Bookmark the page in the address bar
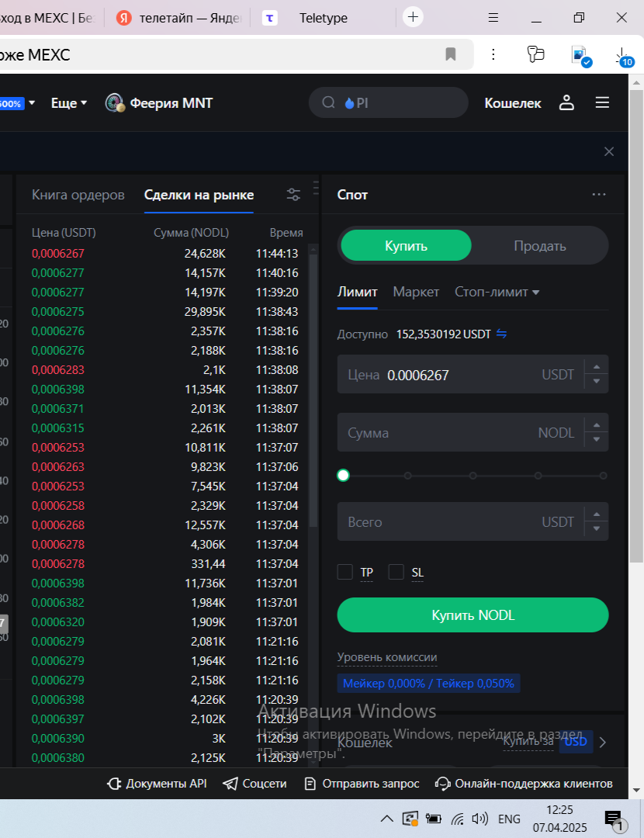This screenshot has width=644, height=838. point(451,54)
